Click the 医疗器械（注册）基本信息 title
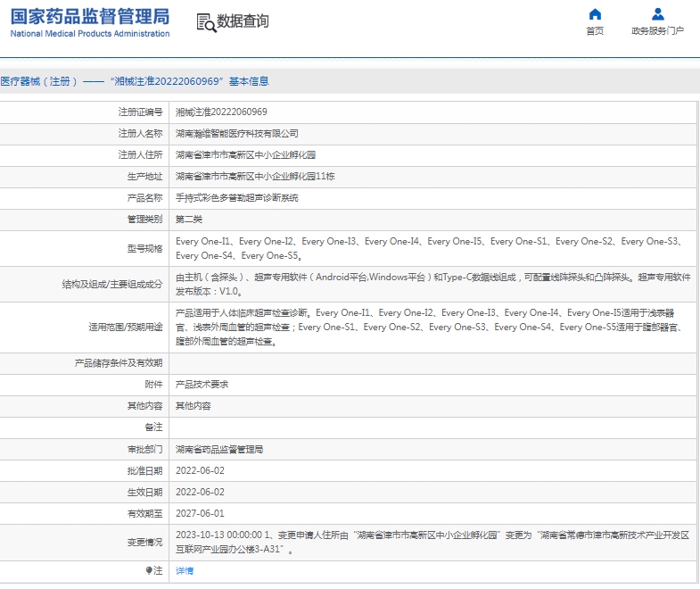Screen dimensions: 700x589 [x=135, y=81]
